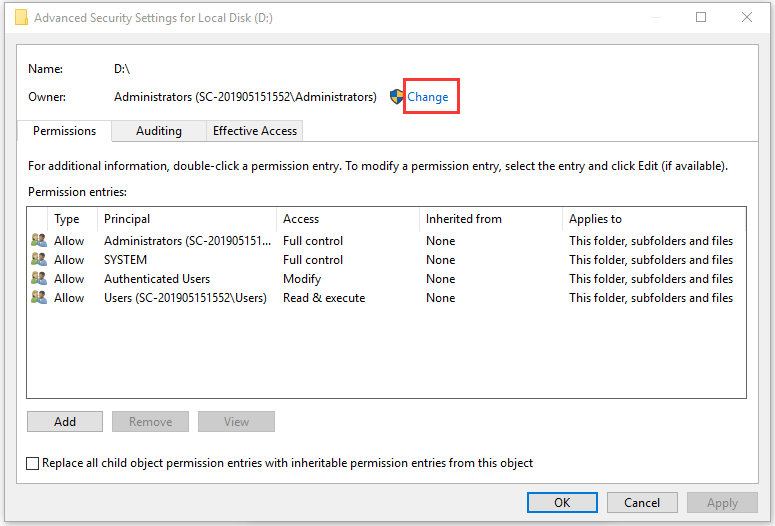Viewport: 775px width, 526px height.
Task: Enable Replace all child object permission entries
Action: (x=34, y=464)
